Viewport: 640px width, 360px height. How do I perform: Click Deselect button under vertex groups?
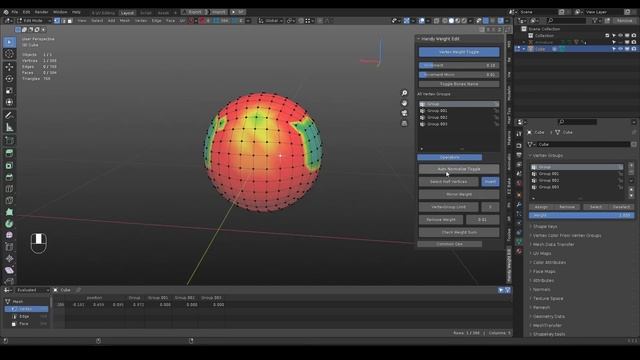click(x=621, y=207)
